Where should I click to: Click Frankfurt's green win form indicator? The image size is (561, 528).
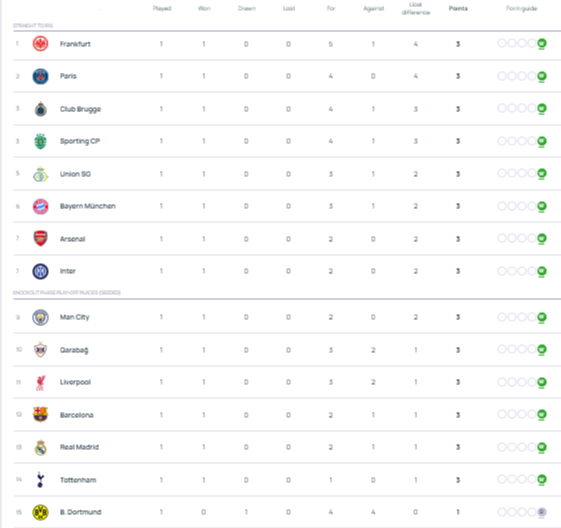(x=542, y=44)
